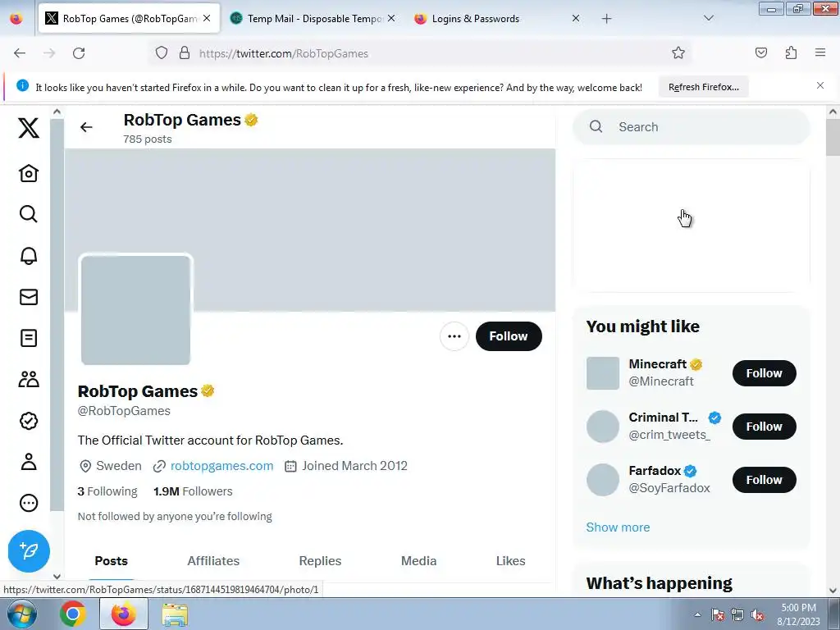Open the Replies profile tab
The width and height of the screenshot is (840, 630).
point(320,561)
